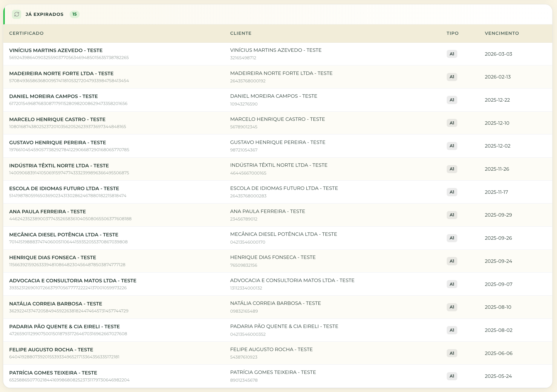Image resolution: width=557 pixels, height=392 pixels.
Task: Click expiry date 2025-12-02
Action: [x=498, y=146]
